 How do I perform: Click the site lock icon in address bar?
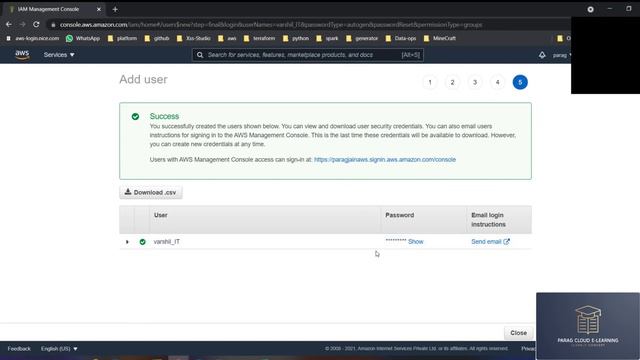(53, 25)
